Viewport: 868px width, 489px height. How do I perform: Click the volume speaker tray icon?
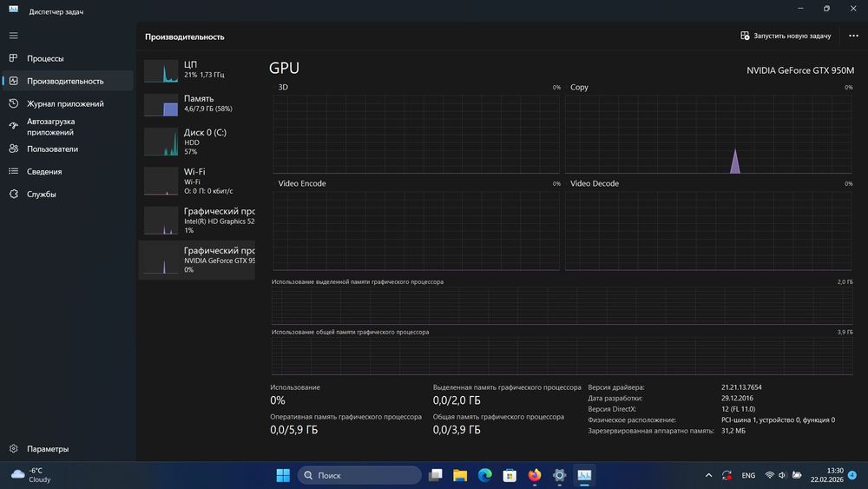[x=782, y=475]
